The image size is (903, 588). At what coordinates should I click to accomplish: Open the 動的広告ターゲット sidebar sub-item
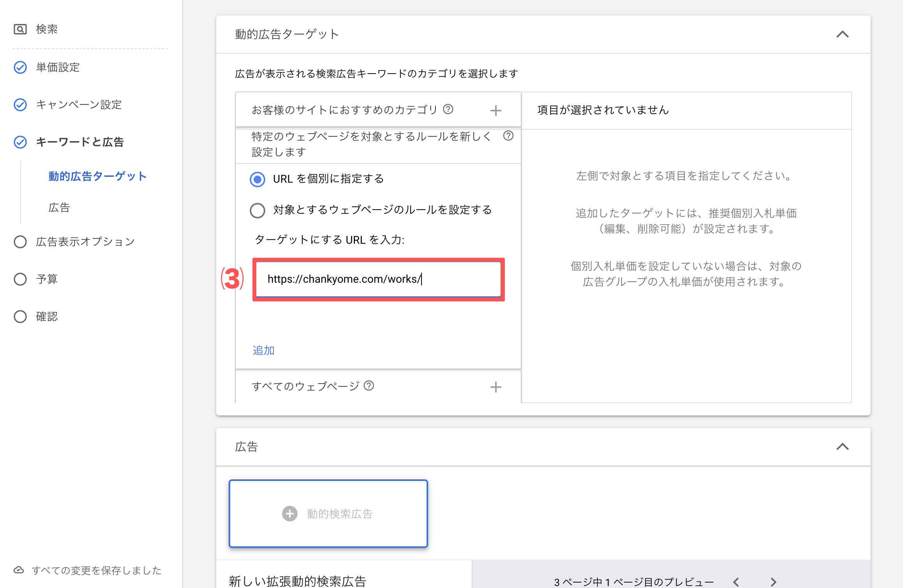[x=97, y=176]
